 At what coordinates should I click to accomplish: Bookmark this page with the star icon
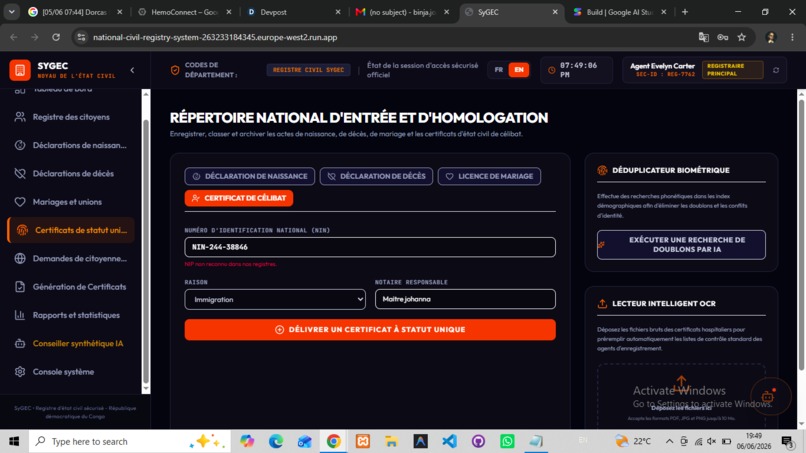coord(741,37)
